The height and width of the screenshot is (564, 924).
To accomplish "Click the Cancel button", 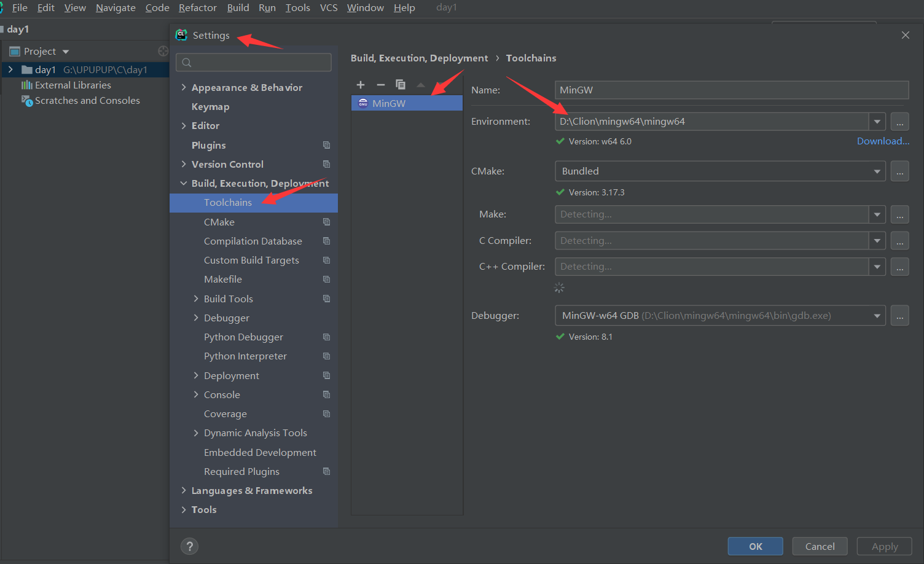I will click(x=820, y=546).
